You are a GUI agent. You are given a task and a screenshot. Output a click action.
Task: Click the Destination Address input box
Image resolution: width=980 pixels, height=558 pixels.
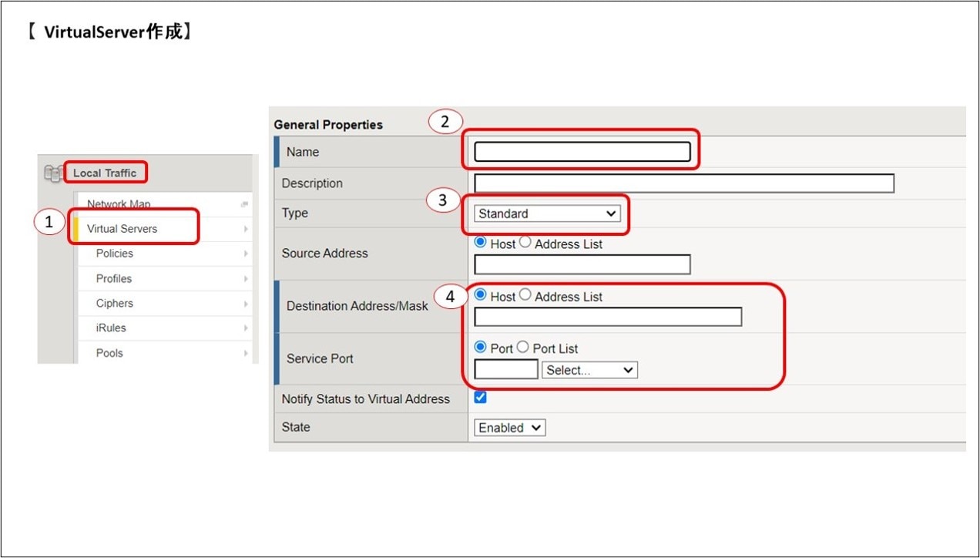click(x=607, y=317)
